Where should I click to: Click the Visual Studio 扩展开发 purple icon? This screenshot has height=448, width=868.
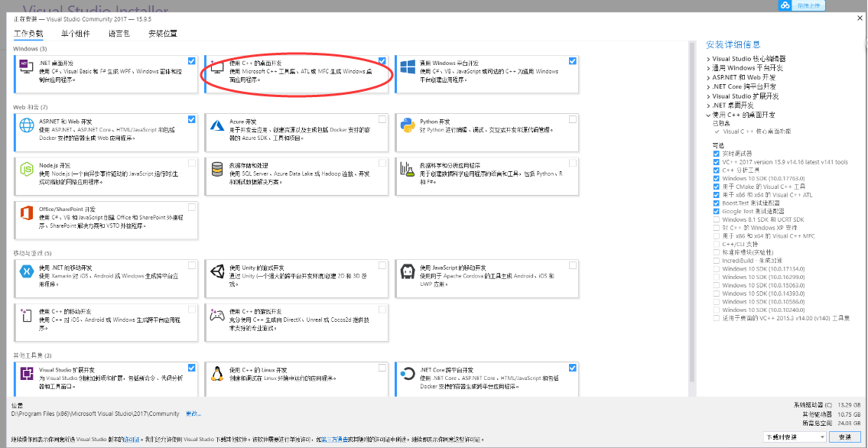[27, 373]
